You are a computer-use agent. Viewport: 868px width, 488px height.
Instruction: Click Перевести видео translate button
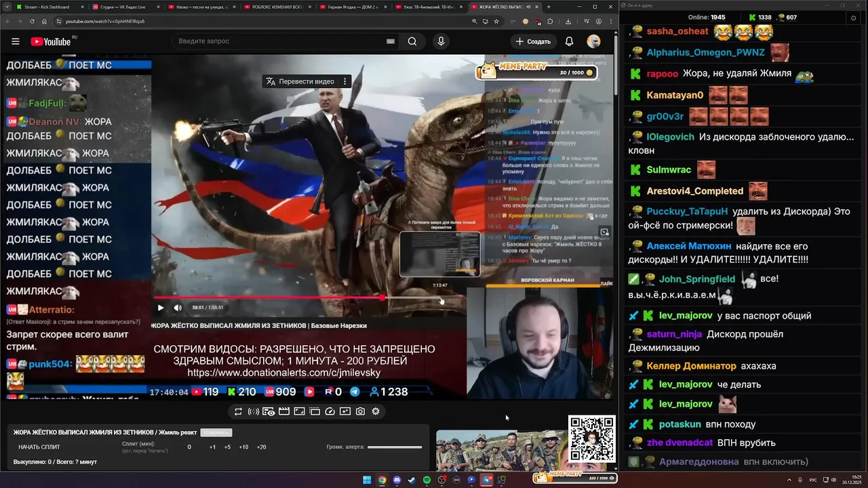tap(300, 81)
